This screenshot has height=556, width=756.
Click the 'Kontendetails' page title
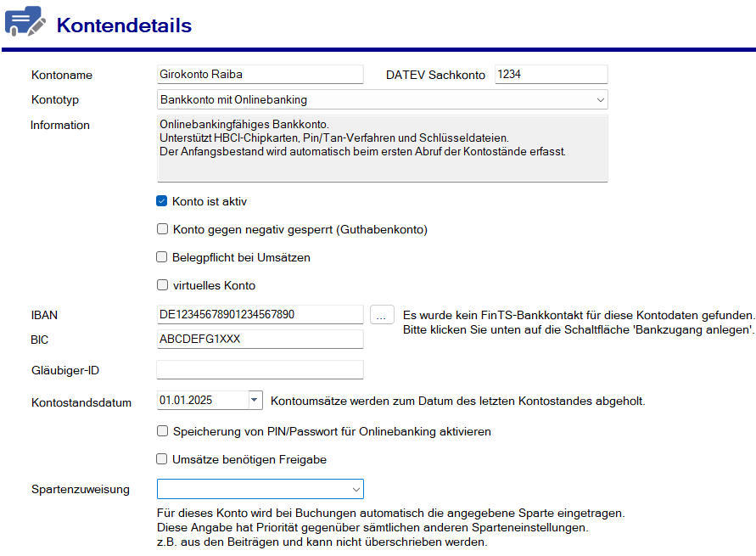pos(124,25)
